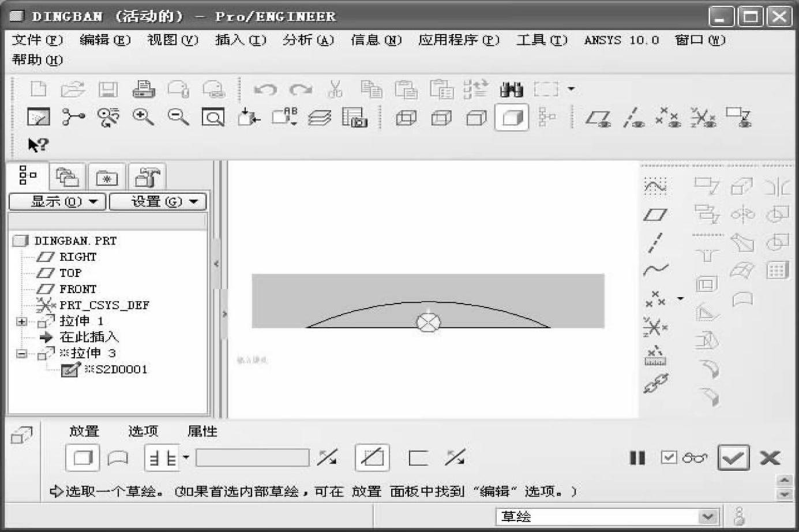Image resolution: width=799 pixels, height=532 pixels.
Task: Redo the last action
Action: (301, 89)
